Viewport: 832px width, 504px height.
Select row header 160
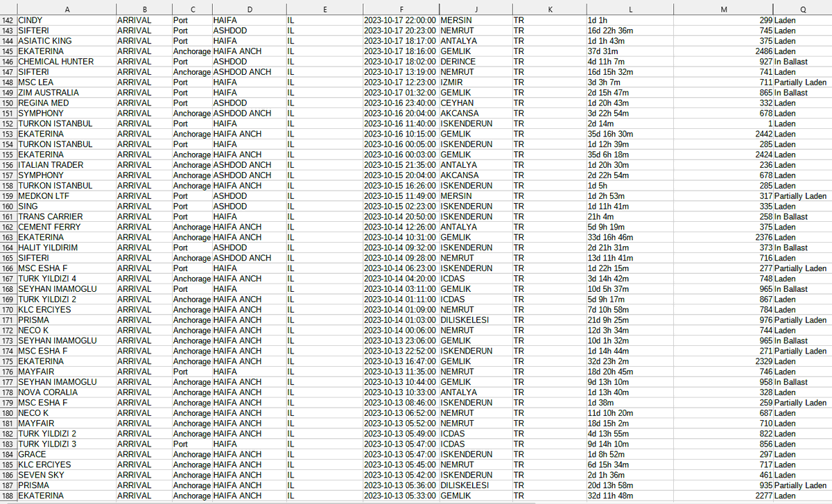click(8, 206)
